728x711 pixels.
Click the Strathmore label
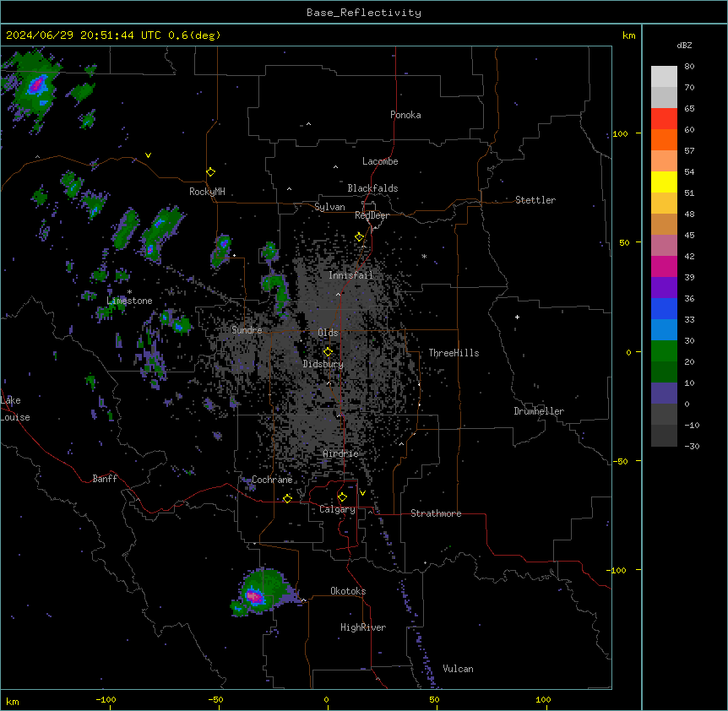click(x=436, y=513)
